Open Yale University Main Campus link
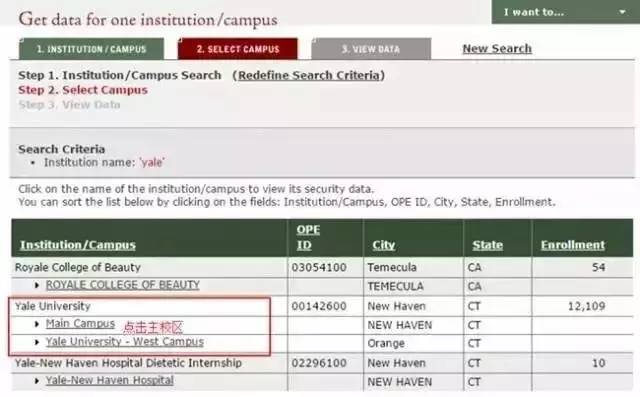Viewport: 640px width, 397px height. click(80, 324)
